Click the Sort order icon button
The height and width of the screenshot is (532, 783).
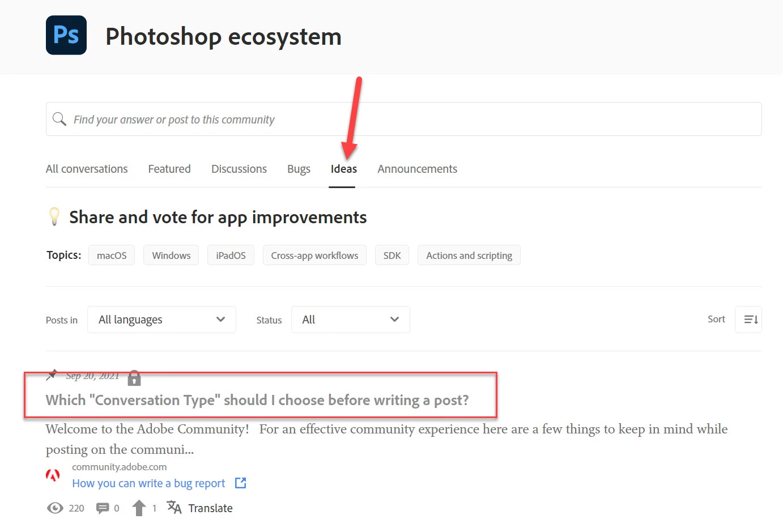pyautogui.click(x=748, y=320)
